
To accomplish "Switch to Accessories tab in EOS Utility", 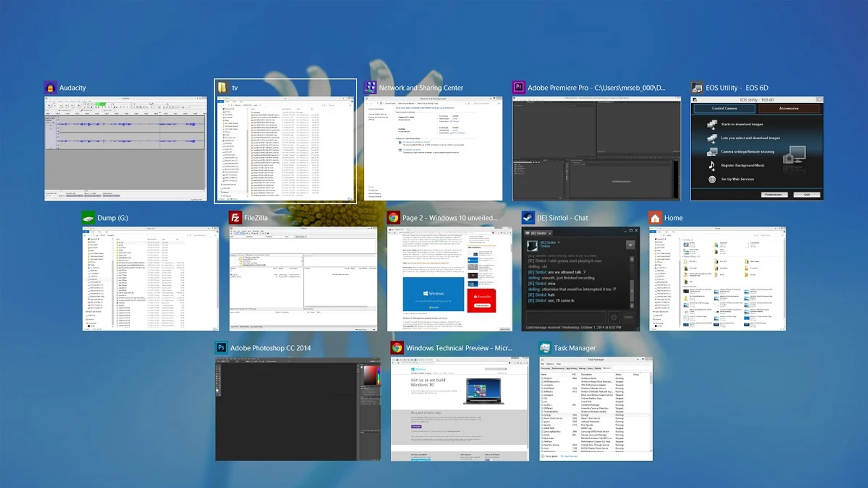I will pos(789,108).
